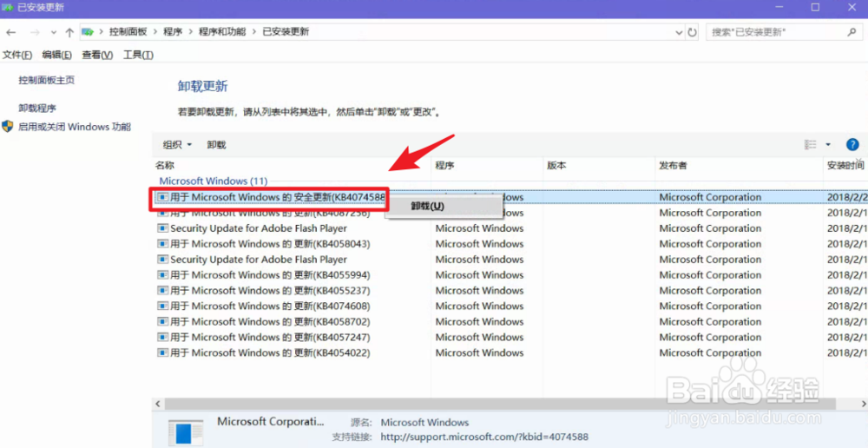Expand chevron after 程序和功能 breadcrumb

click(x=254, y=32)
